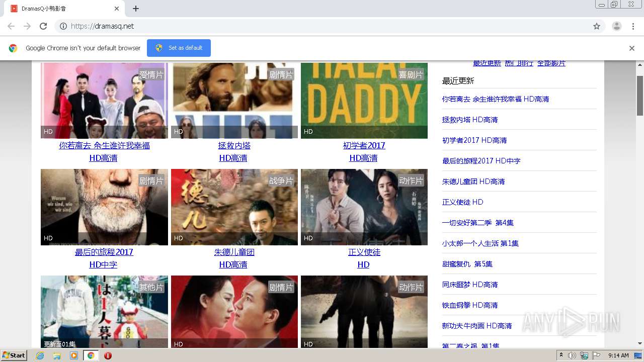Click the taskbar clock showing 9:14 AM
The width and height of the screenshot is (644, 362).
[x=618, y=355]
